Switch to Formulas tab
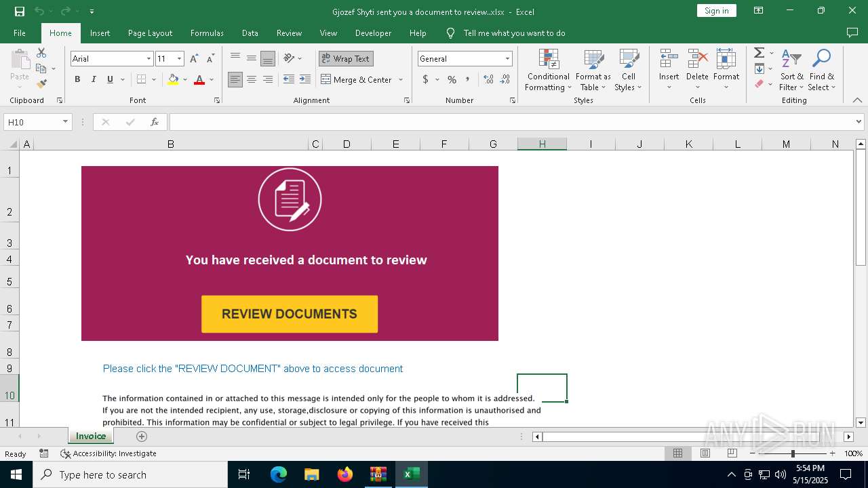 click(207, 33)
